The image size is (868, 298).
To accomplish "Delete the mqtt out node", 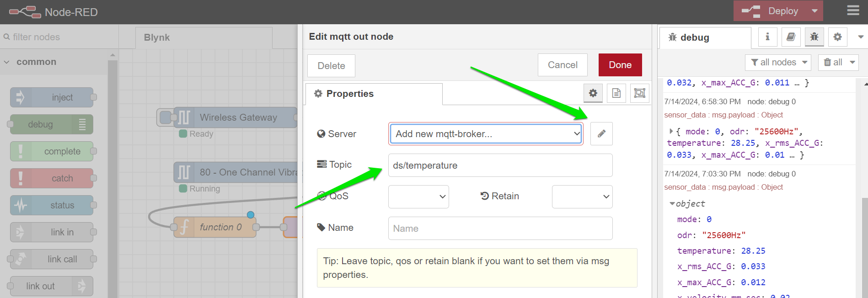I will pos(331,66).
